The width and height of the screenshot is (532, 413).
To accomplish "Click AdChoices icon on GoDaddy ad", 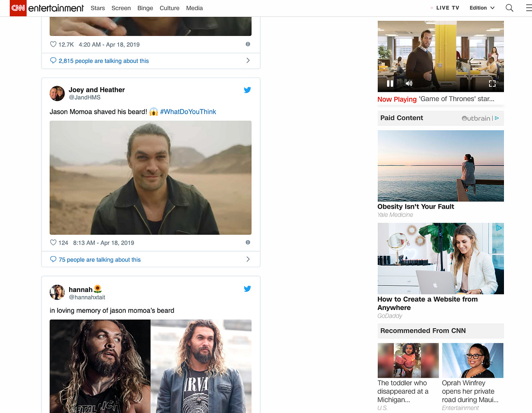I will pyautogui.click(x=499, y=228).
